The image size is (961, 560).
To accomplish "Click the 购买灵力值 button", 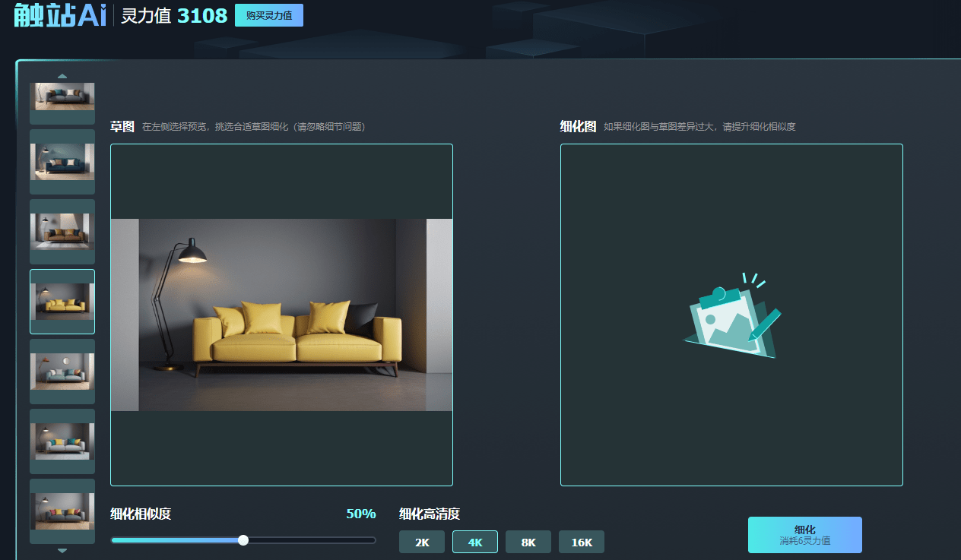I will [x=269, y=15].
